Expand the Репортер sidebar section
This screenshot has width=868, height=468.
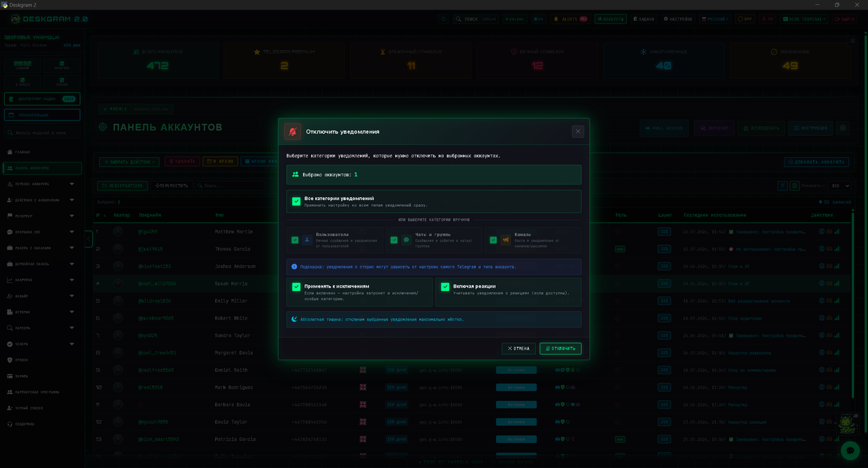click(42, 216)
